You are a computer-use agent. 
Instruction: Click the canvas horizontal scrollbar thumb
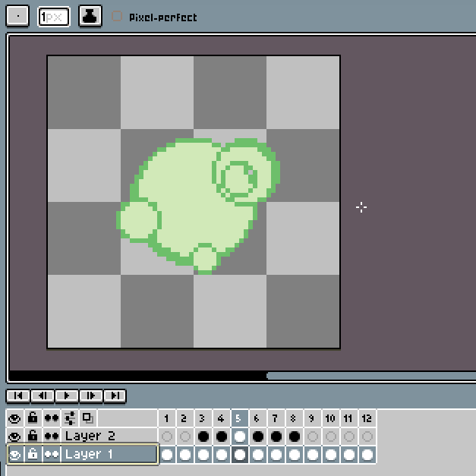[371, 376]
